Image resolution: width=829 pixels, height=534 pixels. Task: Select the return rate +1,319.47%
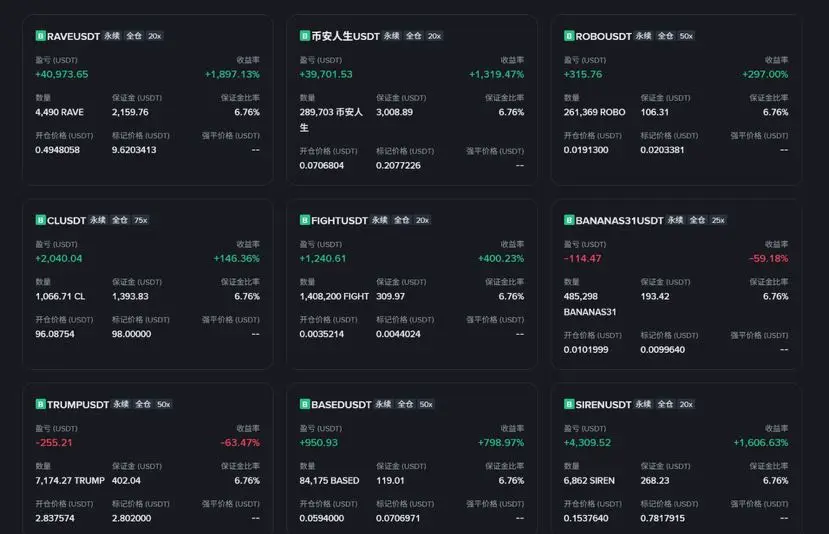pos(496,75)
